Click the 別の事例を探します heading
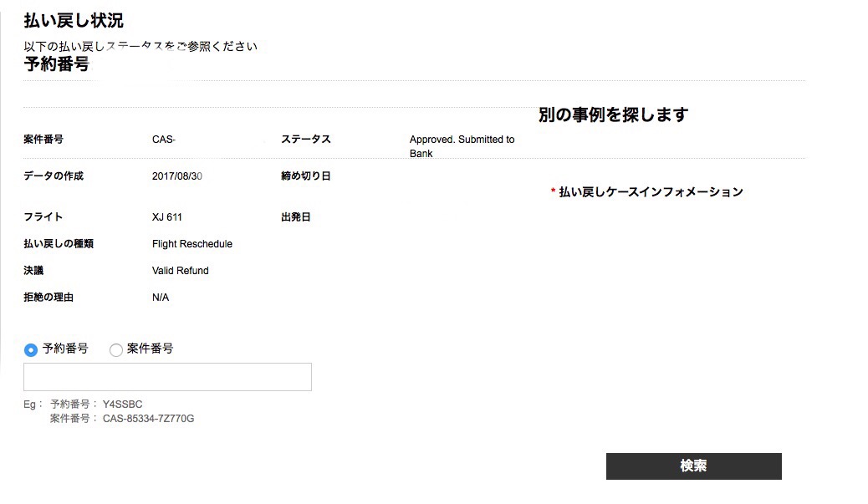The image size is (868, 504). (x=613, y=115)
